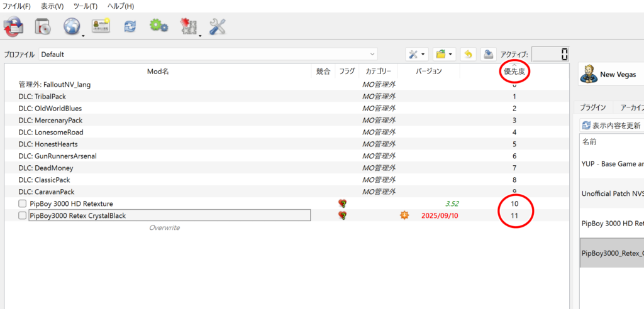The image size is (644, 309).
Task: Click the yellow undo arrow icon
Action: coord(467,55)
